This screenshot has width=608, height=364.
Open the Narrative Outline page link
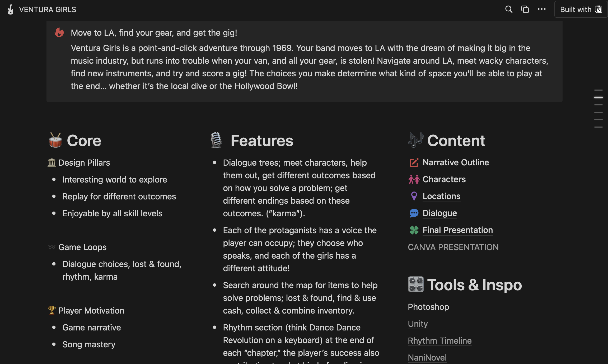pos(456,162)
